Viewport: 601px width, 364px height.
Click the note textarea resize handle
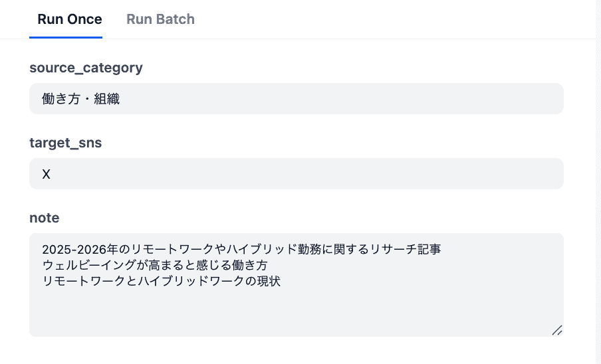[x=557, y=330]
